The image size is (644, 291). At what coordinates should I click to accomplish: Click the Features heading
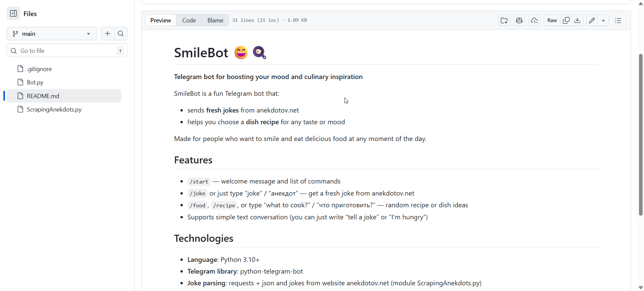193,160
